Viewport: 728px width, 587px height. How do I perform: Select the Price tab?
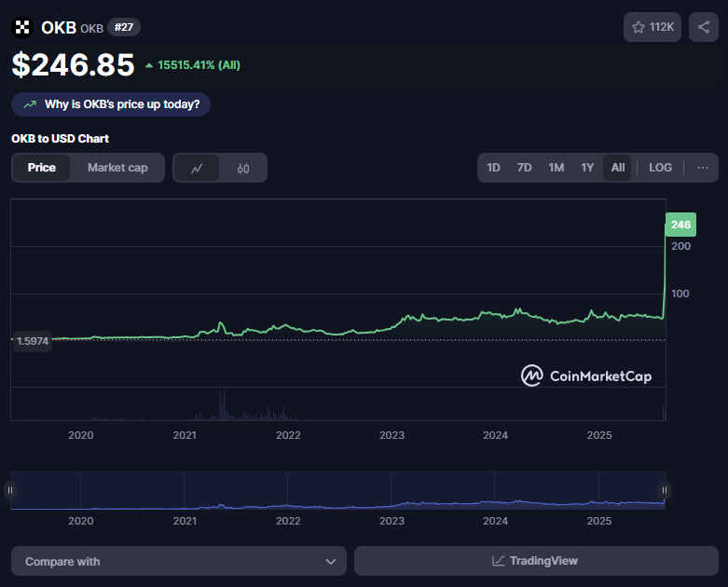coord(41,168)
